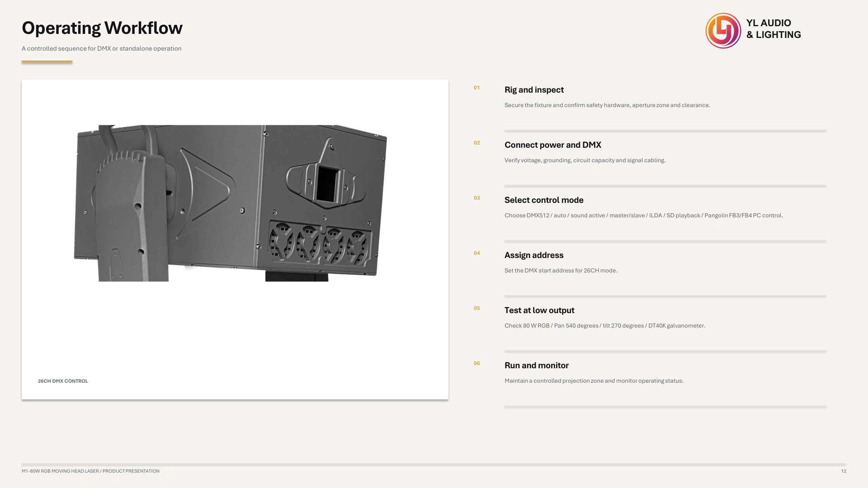This screenshot has height=488, width=868.
Task: Select step number '06'
Action: click(477, 363)
